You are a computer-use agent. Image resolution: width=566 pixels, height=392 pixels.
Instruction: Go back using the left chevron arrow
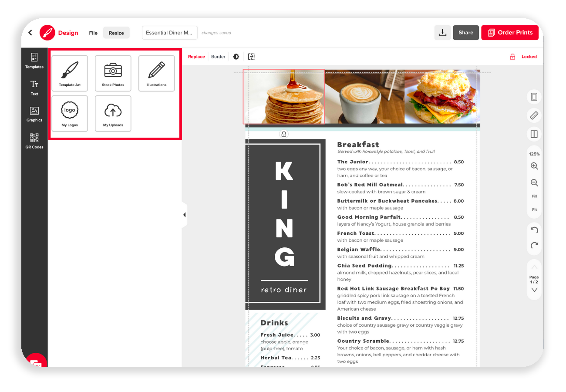point(30,33)
